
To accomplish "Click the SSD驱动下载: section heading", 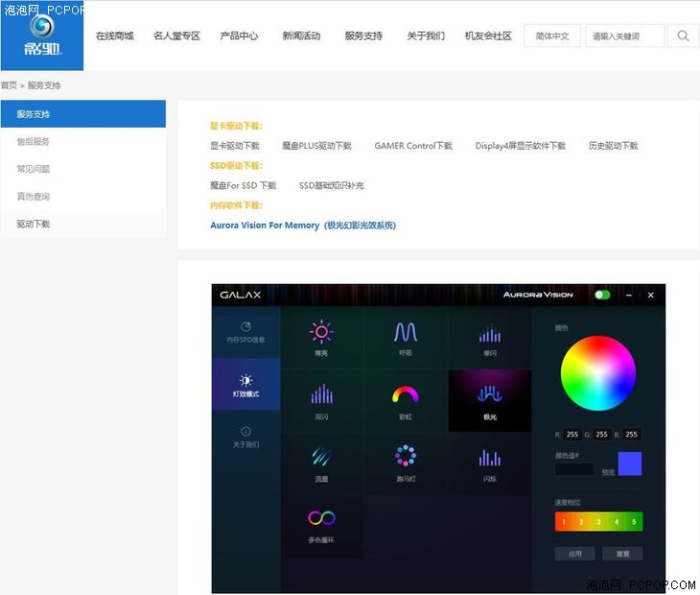I will pos(236,166).
